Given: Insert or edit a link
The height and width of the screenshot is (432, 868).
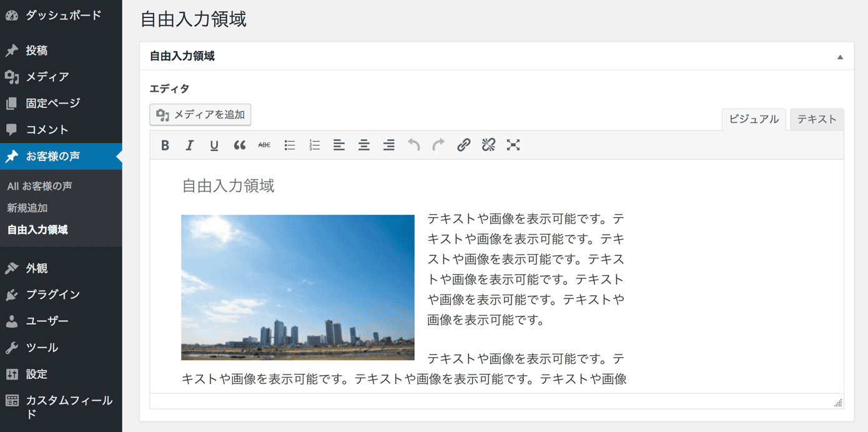Looking at the screenshot, I should point(463,145).
